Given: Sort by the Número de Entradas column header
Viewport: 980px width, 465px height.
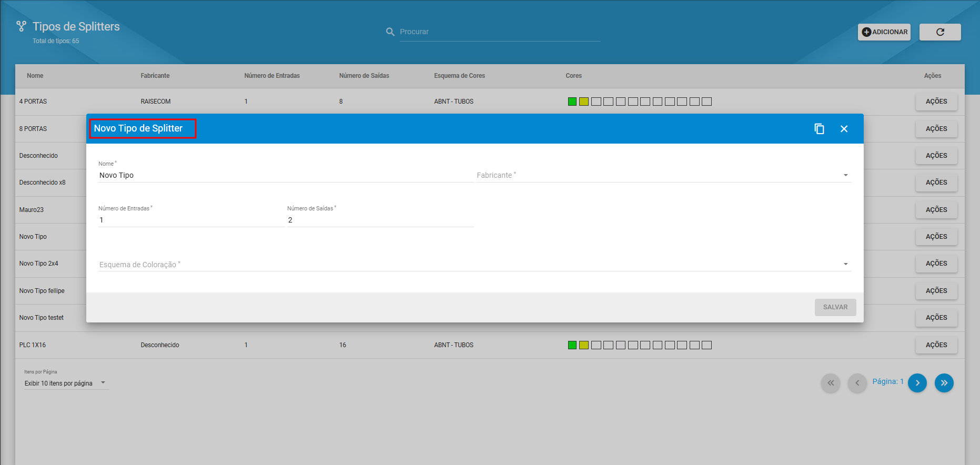Looking at the screenshot, I should click(x=272, y=76).
